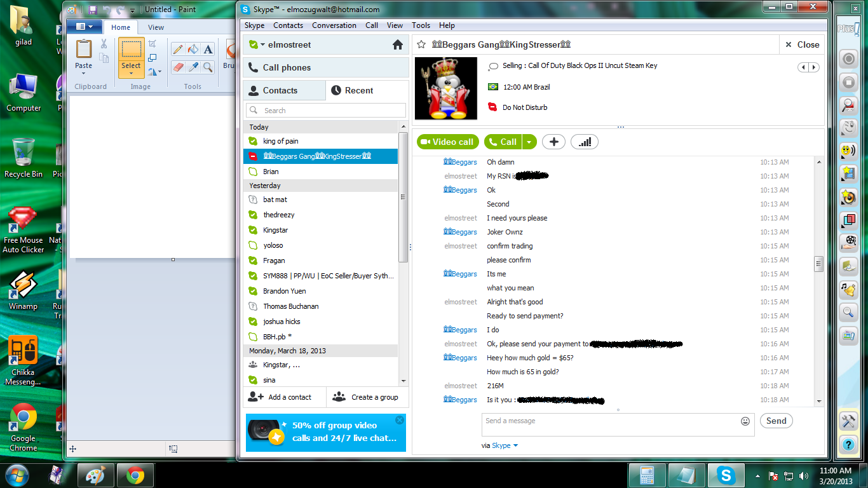This screenshot has width=868, height=488.
Task: Click the stop square button in Plus! sidebar
Action: pyautogui.click(x=848, y=82)
